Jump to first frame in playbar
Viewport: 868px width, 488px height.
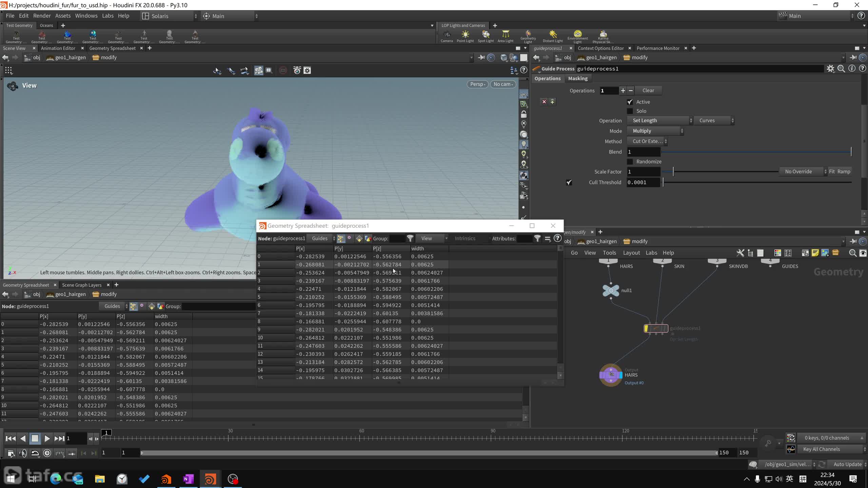point(11,439)
